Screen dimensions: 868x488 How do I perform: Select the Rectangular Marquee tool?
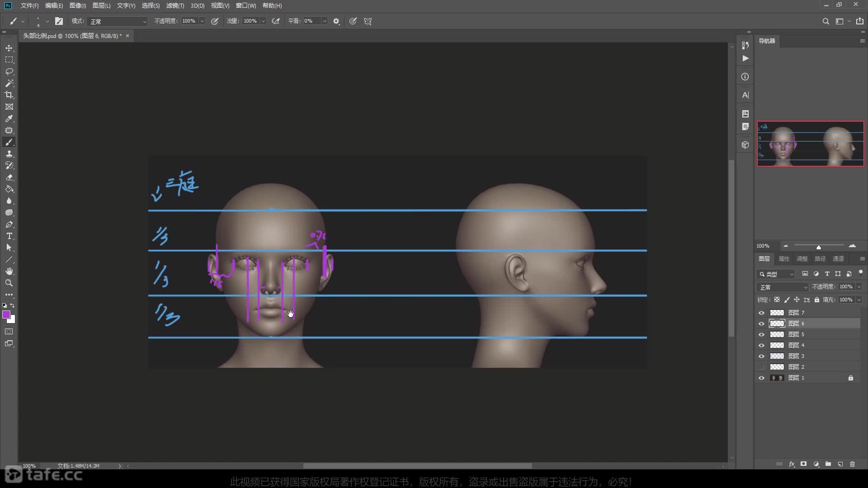(9, 60)
